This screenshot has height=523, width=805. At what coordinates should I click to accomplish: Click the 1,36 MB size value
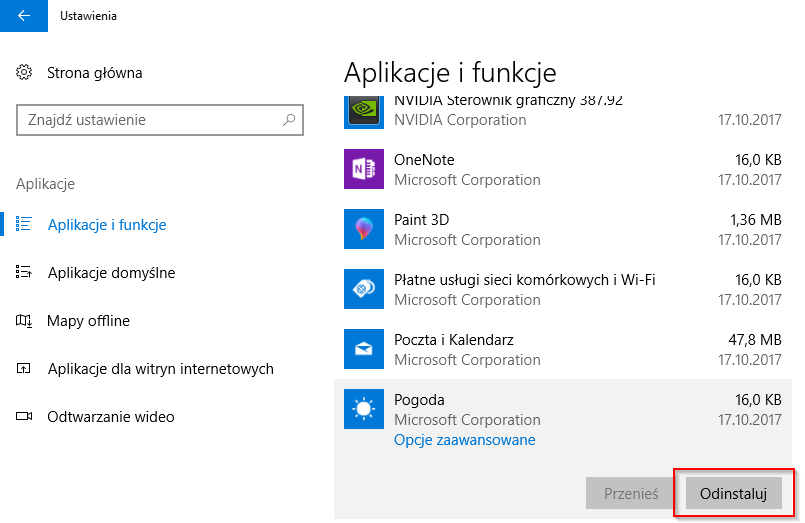tap(756, 220)
